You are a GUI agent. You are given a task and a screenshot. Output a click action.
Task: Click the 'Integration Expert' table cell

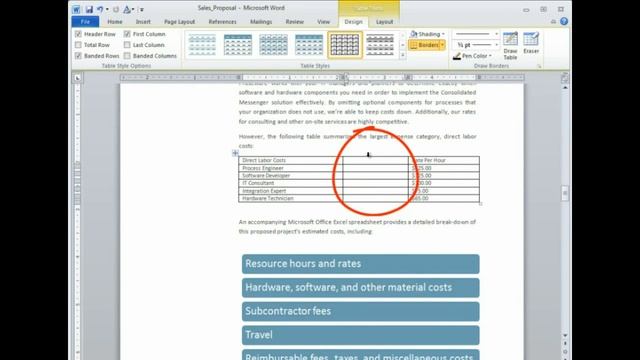click(291, 191)
